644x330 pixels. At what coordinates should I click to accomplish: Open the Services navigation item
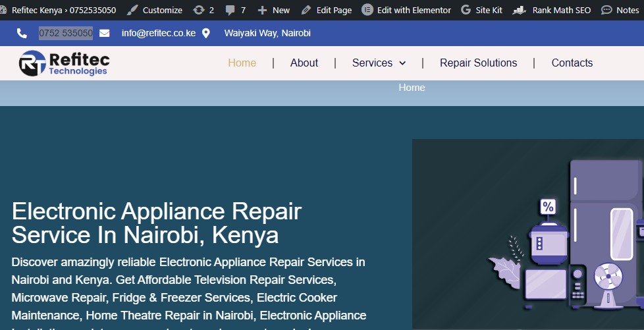click(372, 63)
